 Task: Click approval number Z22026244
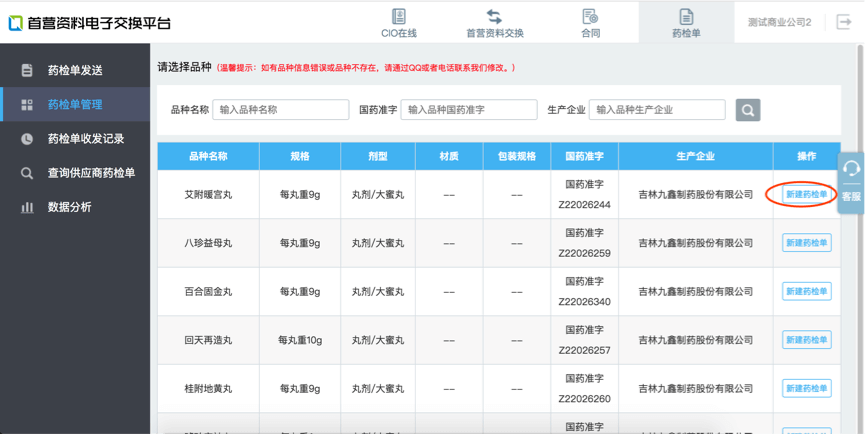585,205
